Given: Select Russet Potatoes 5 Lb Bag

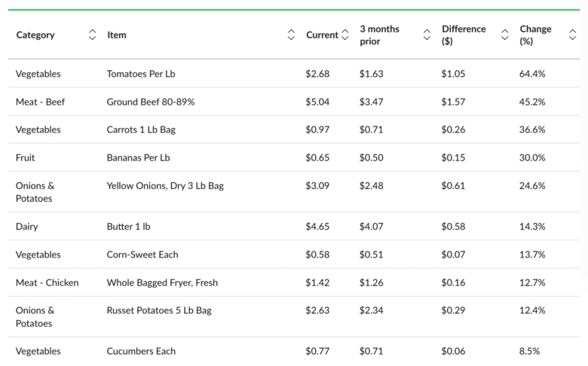Looking at the screenshot, I should click(x=159, y=310).
